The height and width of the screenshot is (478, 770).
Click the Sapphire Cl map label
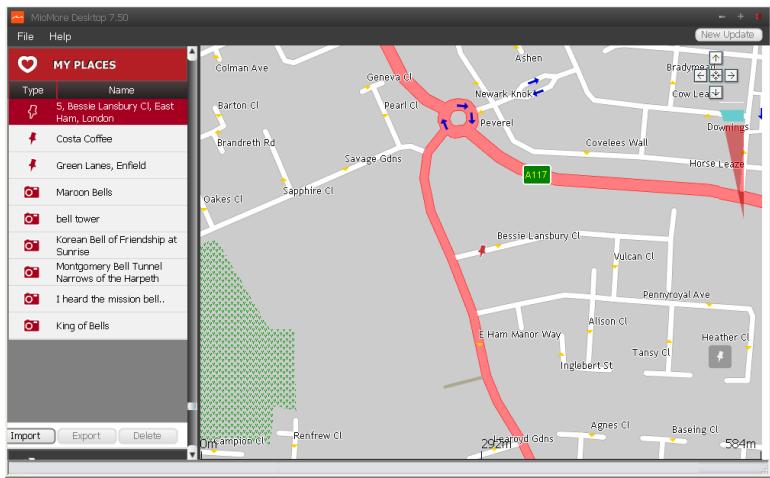tap(308, 191)
